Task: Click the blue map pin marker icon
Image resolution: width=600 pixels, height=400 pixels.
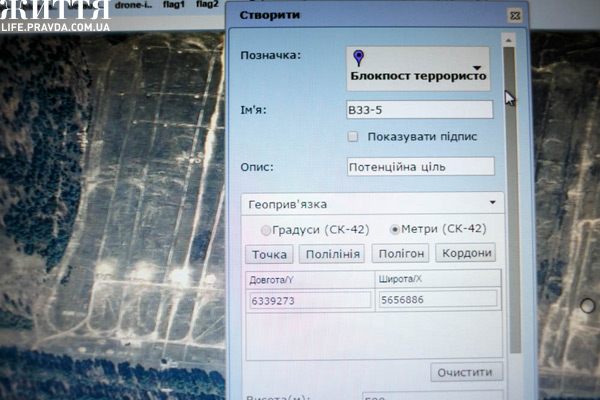Action: pyautogui.click(x=360, y=58)
